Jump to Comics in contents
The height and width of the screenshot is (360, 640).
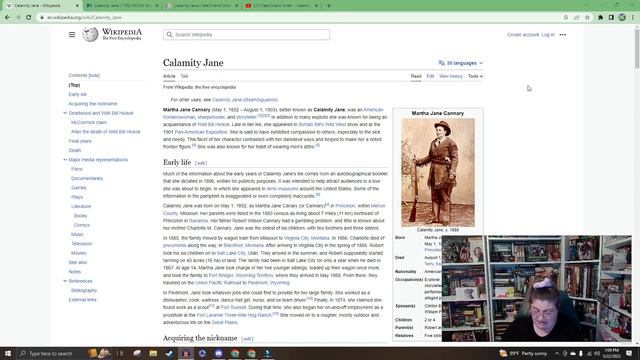pos(82,225)
